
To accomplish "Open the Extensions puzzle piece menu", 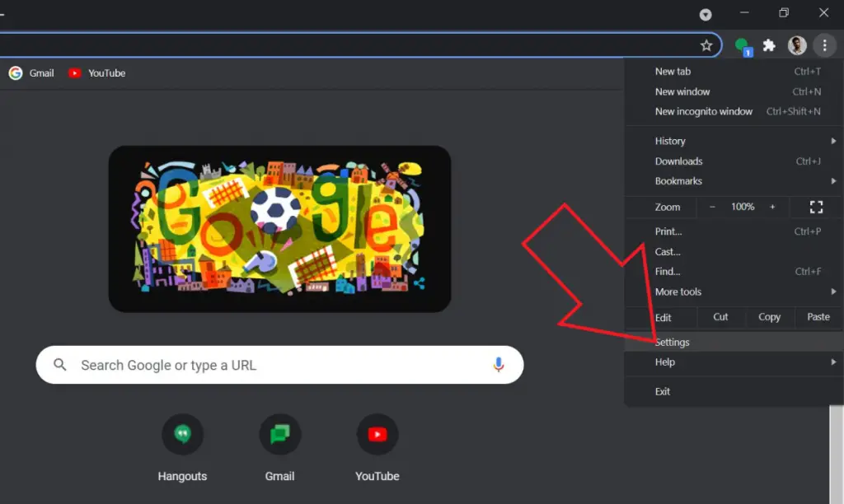I will [769, 46].
